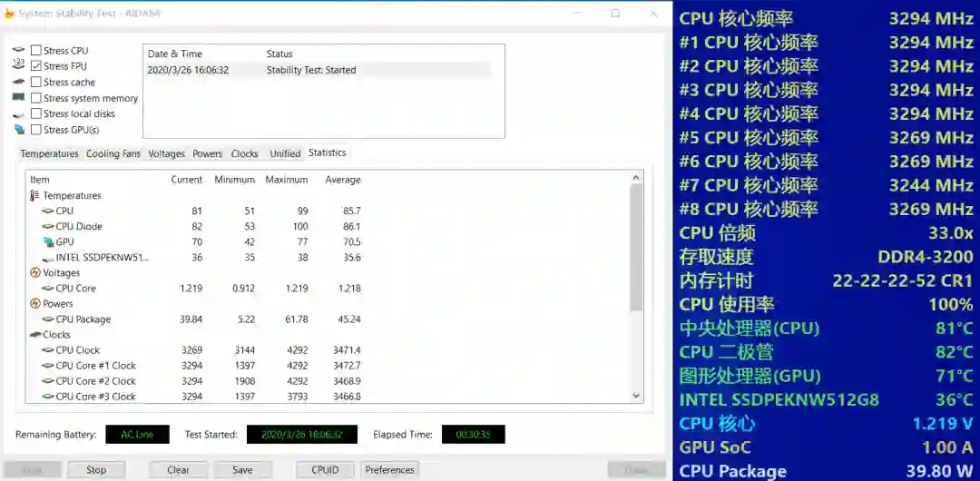This screenshot has height=481, width=980.
Task: Click the CPU Clock row icon
Action: pyautogui.click(x=47, y=350)
